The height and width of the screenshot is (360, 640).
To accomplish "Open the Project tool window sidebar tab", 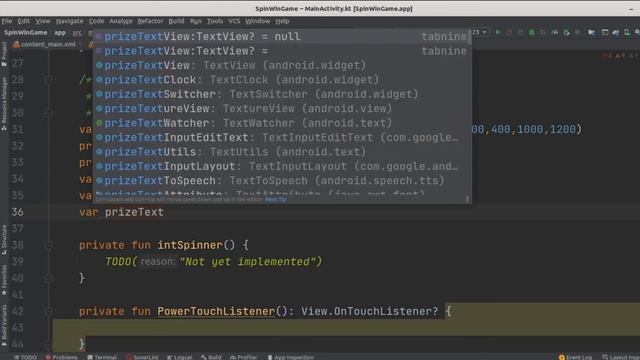I will point(4,54).
